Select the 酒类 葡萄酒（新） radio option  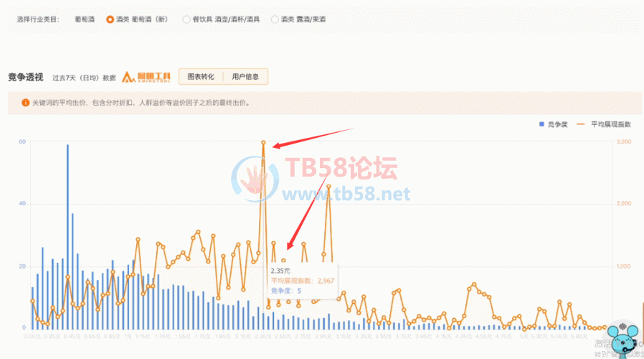(110, 20)
